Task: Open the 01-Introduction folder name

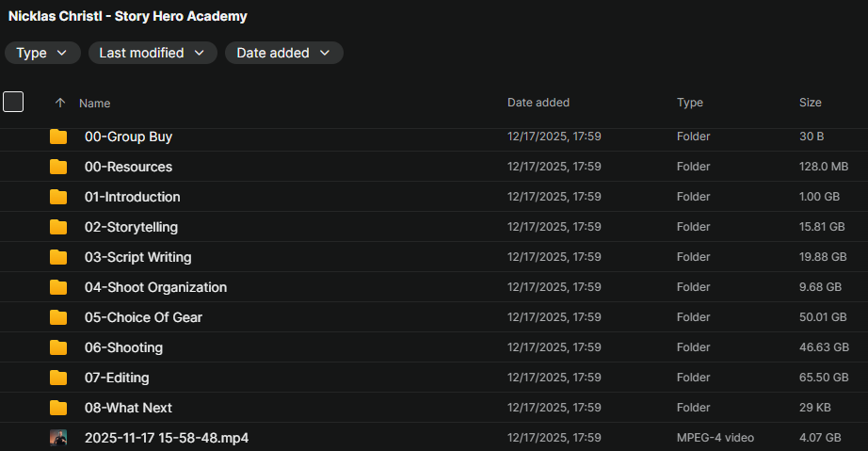Action: coord(132,197)
